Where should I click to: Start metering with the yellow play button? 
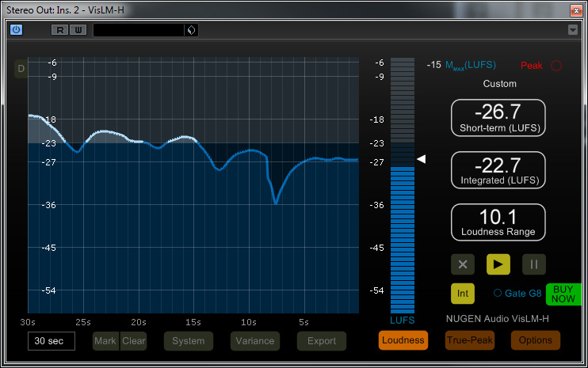point(498,264)
